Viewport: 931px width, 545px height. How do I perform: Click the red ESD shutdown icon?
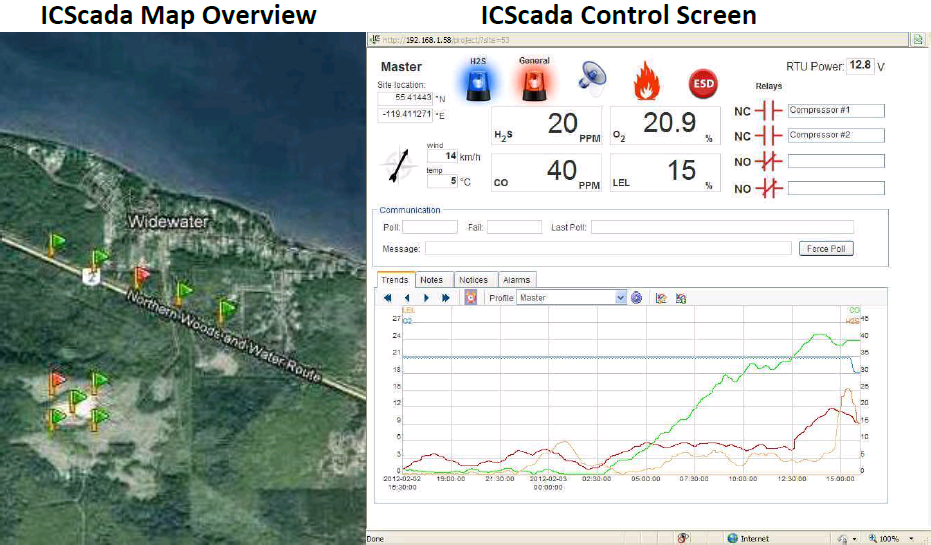[703, 84]
